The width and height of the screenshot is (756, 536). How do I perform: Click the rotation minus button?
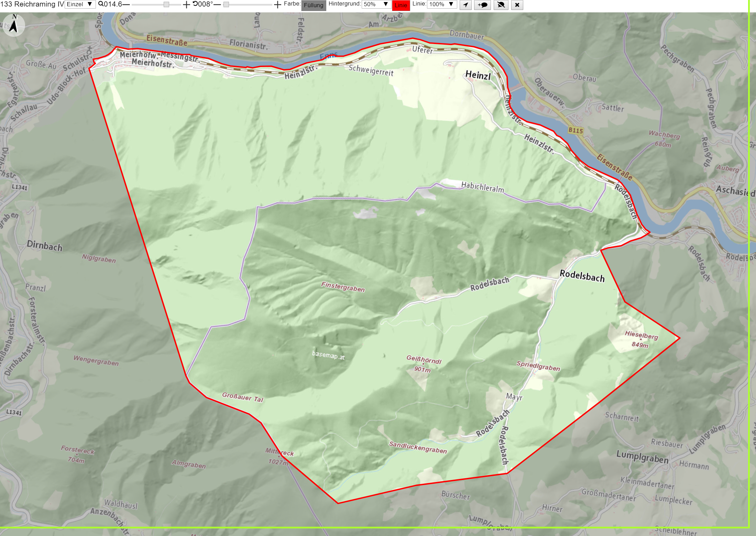[x=217, y=4]
